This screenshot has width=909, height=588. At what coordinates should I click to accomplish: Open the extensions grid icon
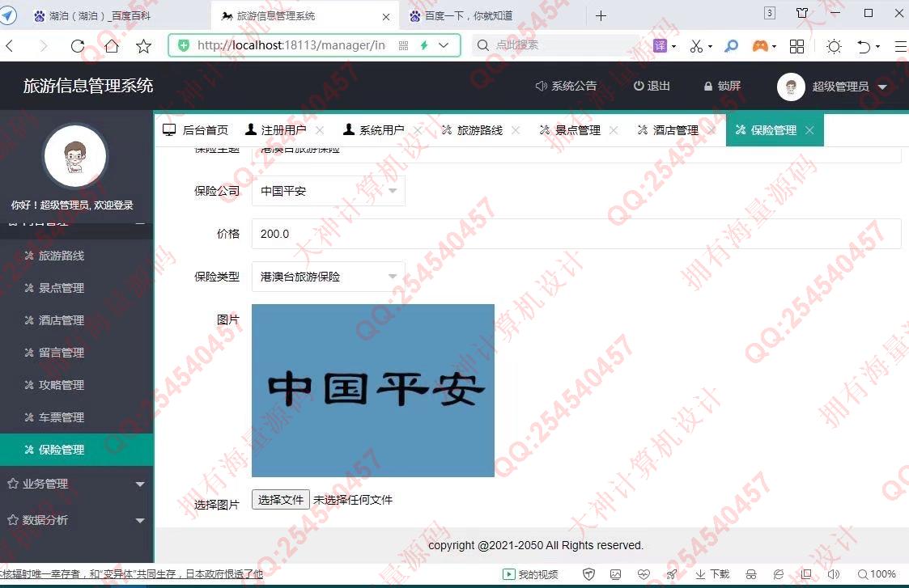click(x=797, y=46)
